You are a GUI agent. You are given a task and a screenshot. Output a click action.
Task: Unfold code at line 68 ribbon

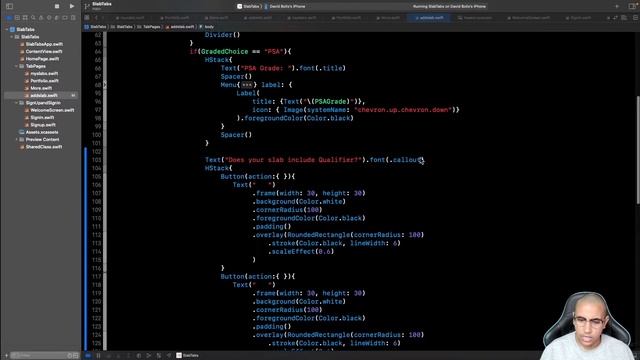coord(105,85)
